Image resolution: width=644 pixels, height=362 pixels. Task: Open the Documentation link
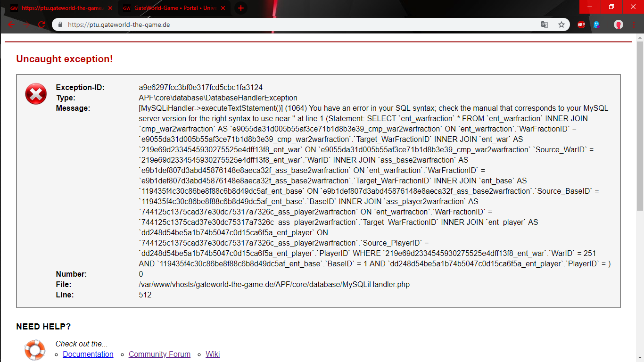(x=88, y=354)
